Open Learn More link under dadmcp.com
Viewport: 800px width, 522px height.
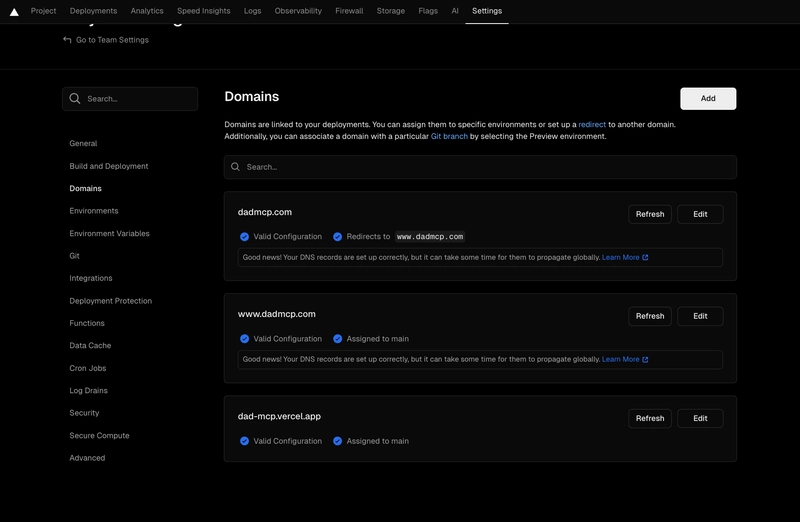tap(624, 257)
